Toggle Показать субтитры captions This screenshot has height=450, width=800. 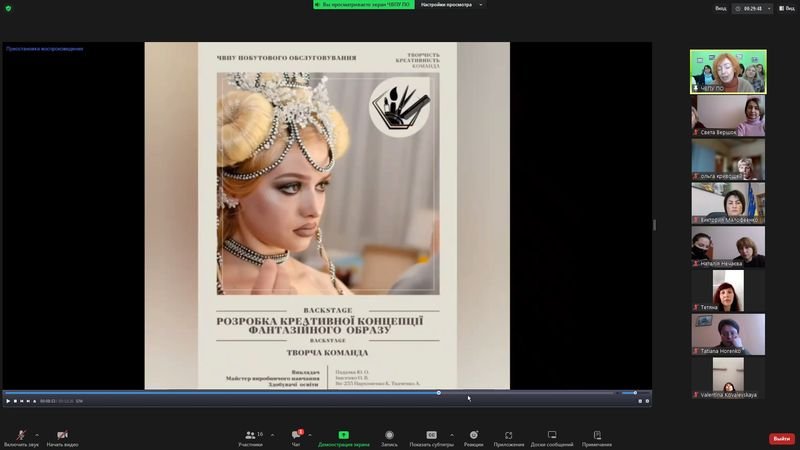pos(431,436)
